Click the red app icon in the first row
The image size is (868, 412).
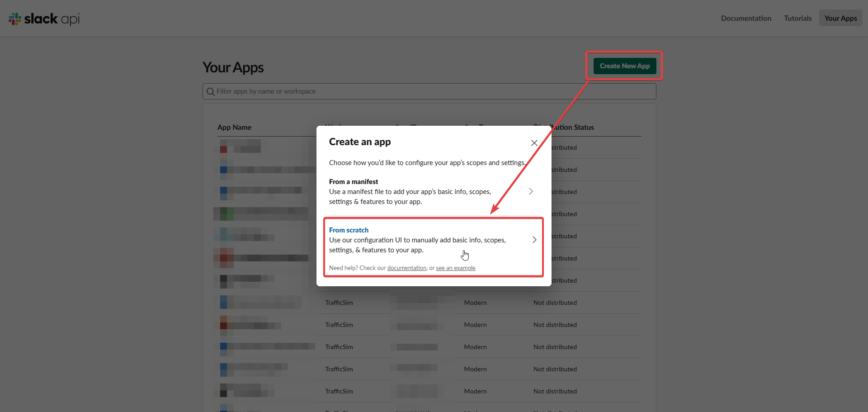[223, 148]
